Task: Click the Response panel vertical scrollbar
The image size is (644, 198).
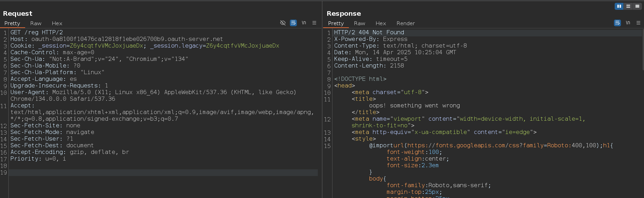Action: [643, 49]
